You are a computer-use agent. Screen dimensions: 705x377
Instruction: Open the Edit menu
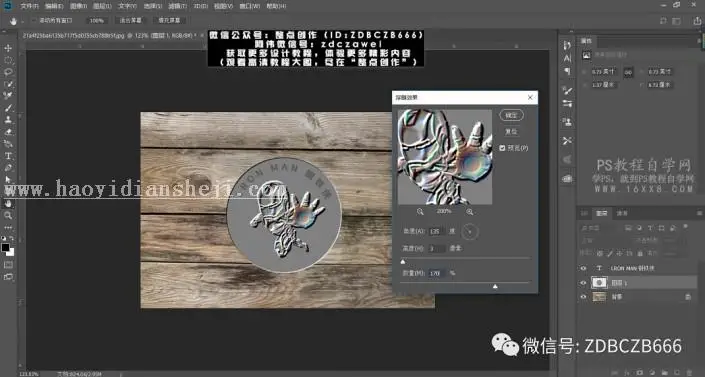click(54, 6)
